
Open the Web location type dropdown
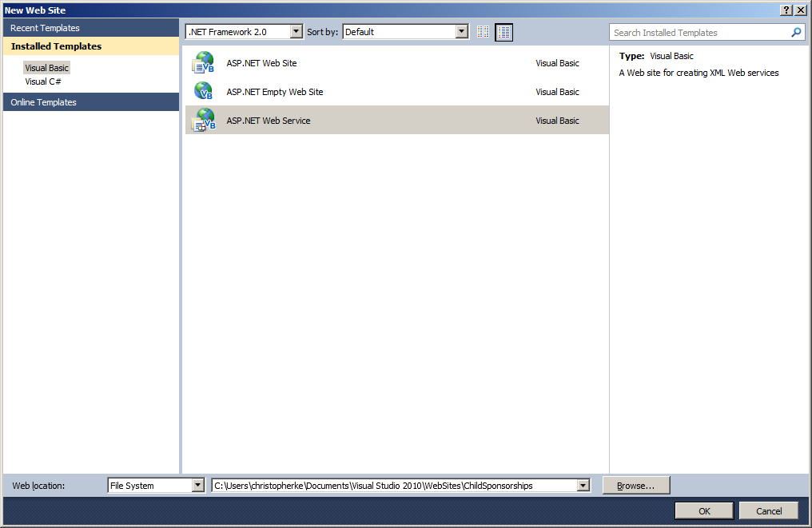[x=198, y=486]
